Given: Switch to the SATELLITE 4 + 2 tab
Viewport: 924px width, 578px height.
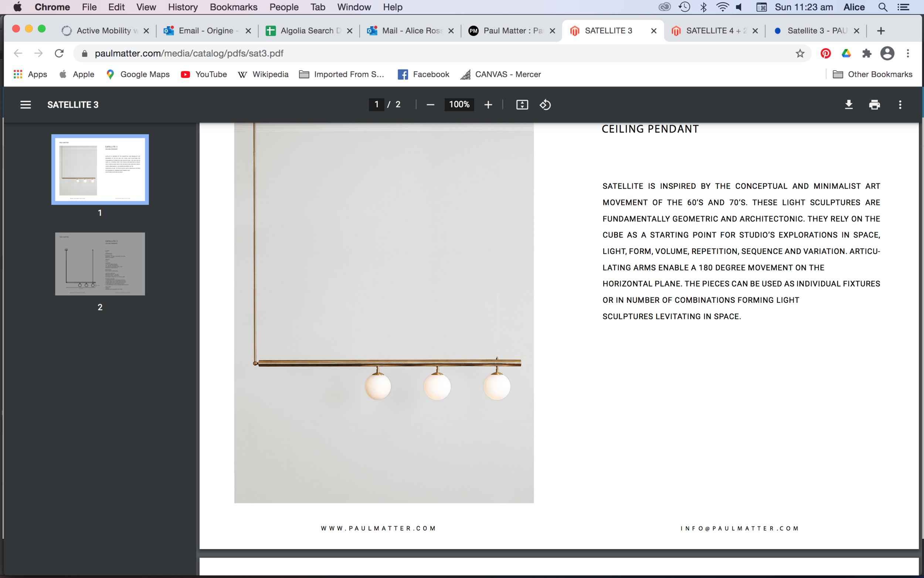Looking at the screenshot, I should coord(713,31).
